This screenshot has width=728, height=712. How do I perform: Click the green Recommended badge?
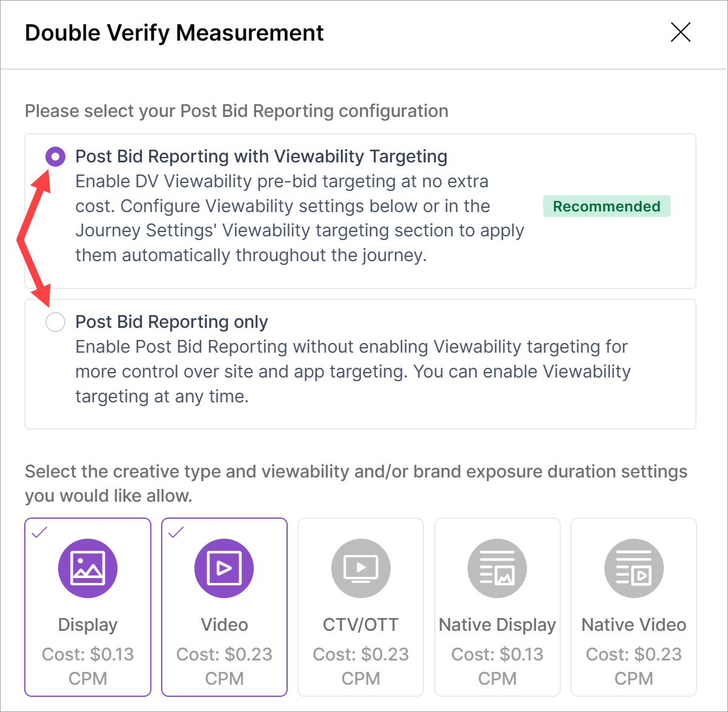click(606, 206)
